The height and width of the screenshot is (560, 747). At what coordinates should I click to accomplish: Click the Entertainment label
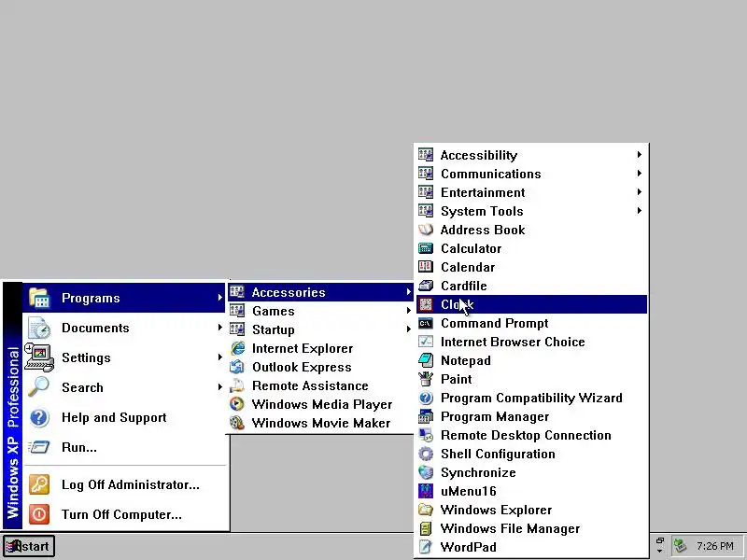coord(483,192)
